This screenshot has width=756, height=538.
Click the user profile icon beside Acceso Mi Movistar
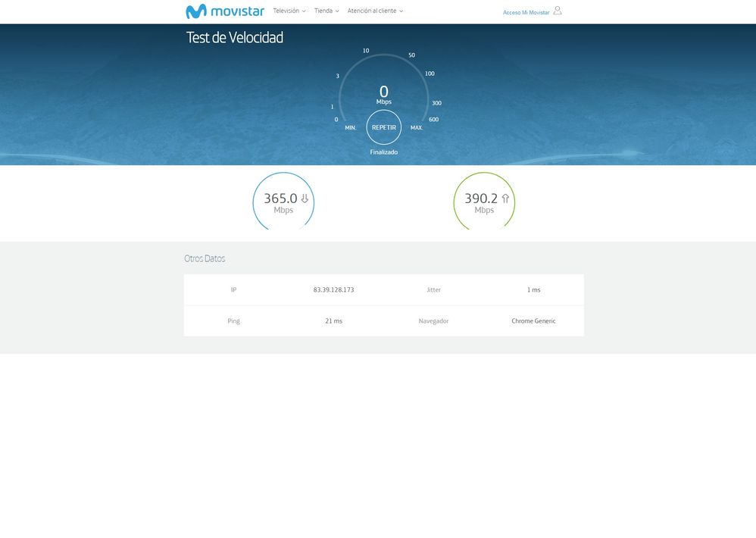tap(558, 11)
